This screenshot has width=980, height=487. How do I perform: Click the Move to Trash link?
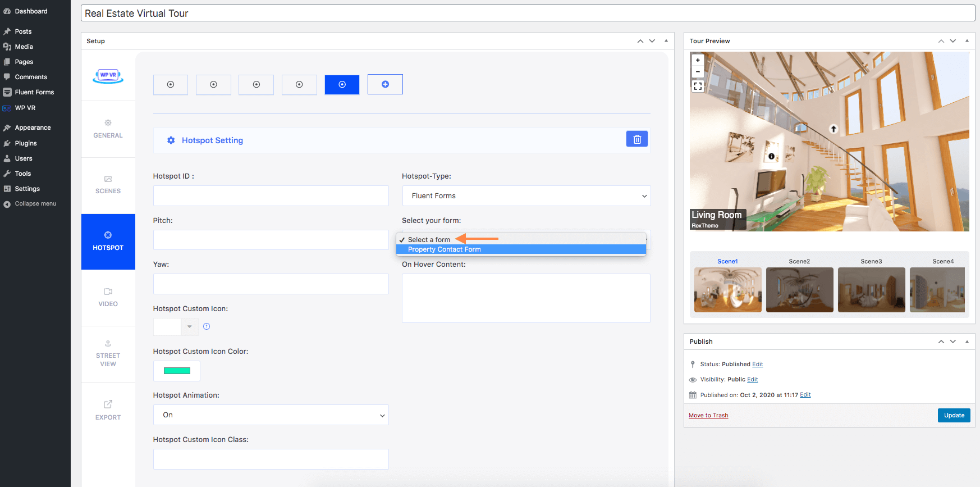(x=708, y=416)
